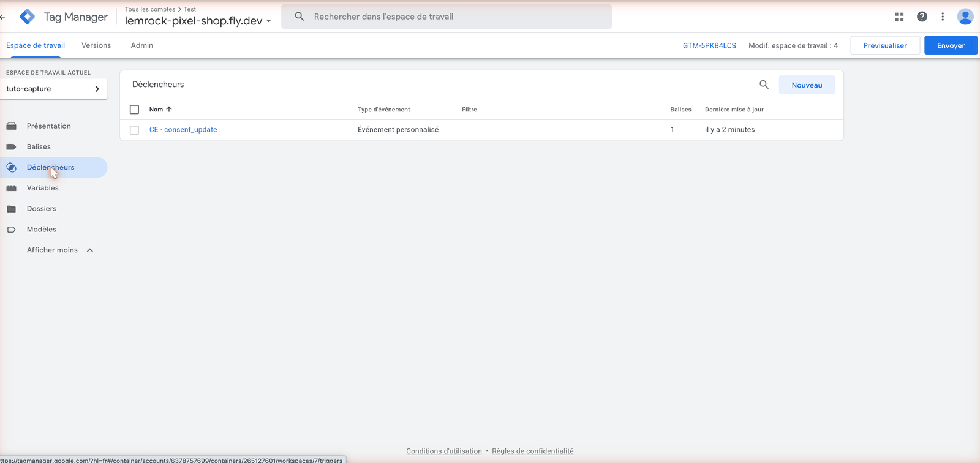Screen dimensions: 980x463
Task: Click the search icon in Déclencheurs panel
Action: pyautogui.click(x=764, y=85)
